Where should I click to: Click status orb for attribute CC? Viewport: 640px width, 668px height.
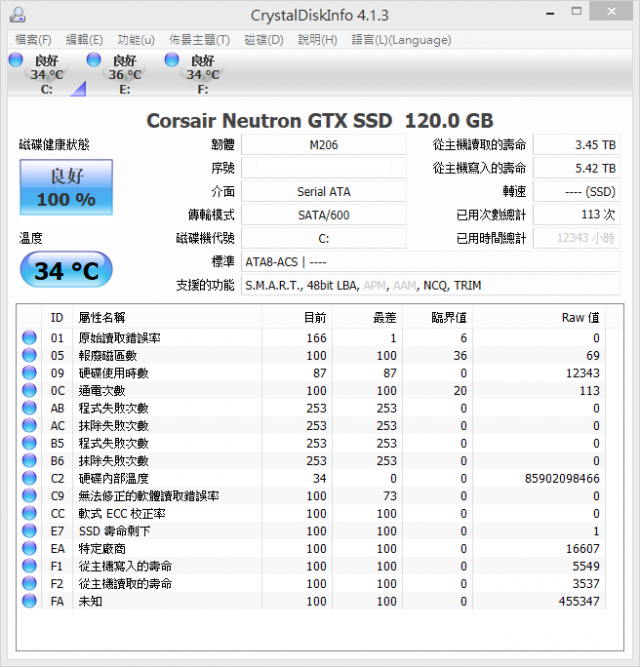(29, 513)
